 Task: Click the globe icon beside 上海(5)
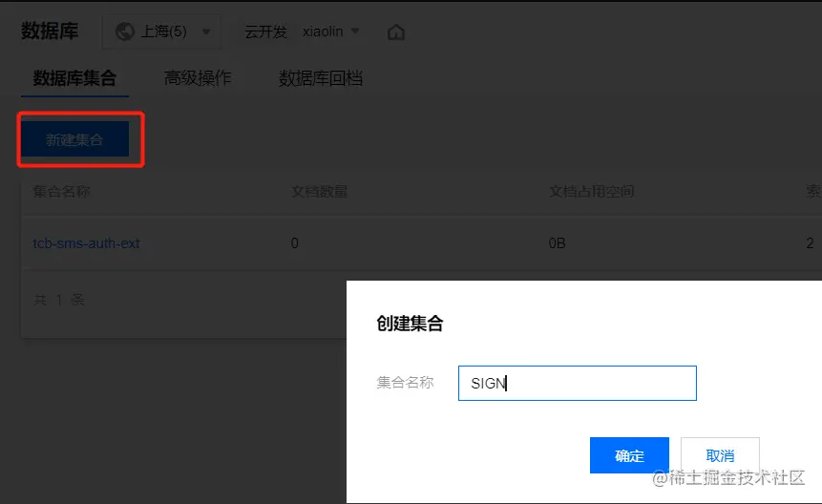point(125,31)
